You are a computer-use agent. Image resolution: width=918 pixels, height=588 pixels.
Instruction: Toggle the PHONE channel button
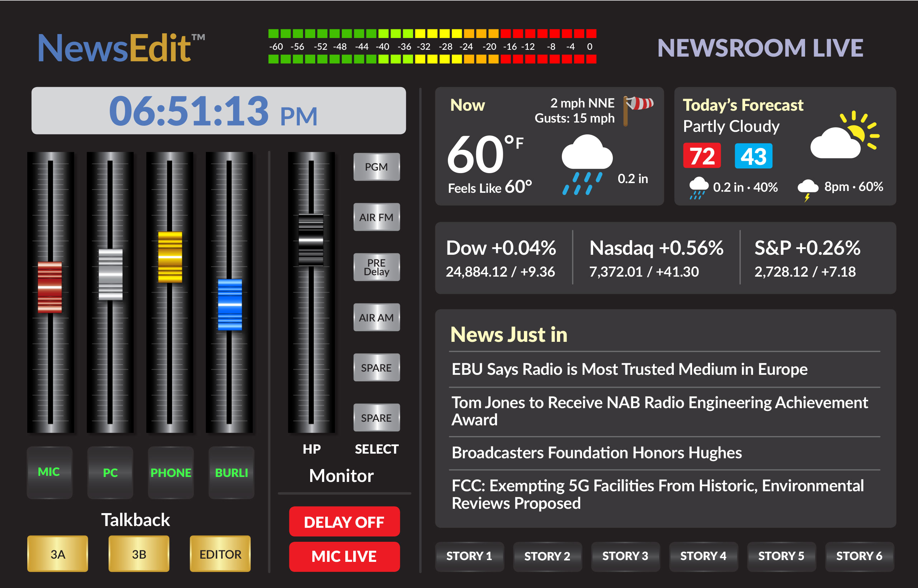point(171,472)
